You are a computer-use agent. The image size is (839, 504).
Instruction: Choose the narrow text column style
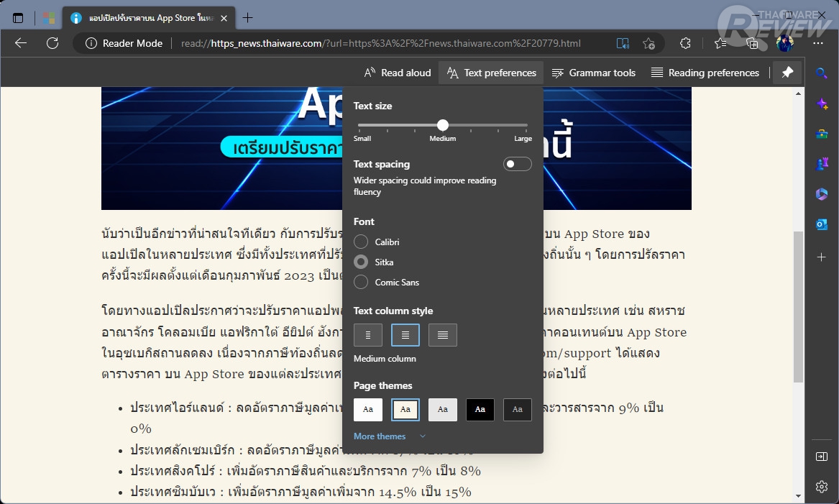coord(368,335)
